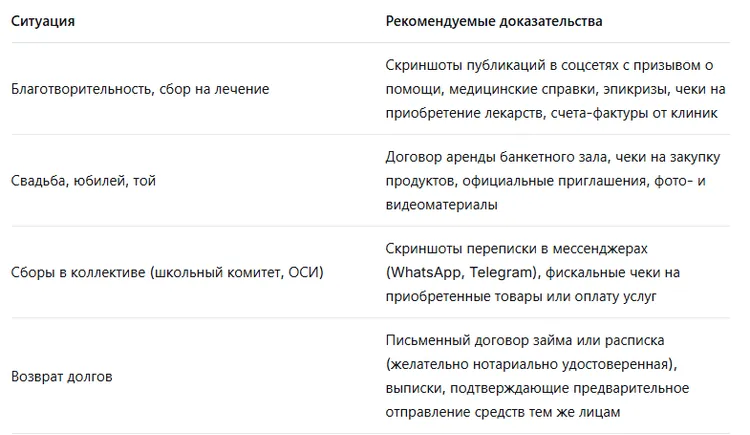Click the phrase "счета-фактуры от клиник"

pos(635,113)
